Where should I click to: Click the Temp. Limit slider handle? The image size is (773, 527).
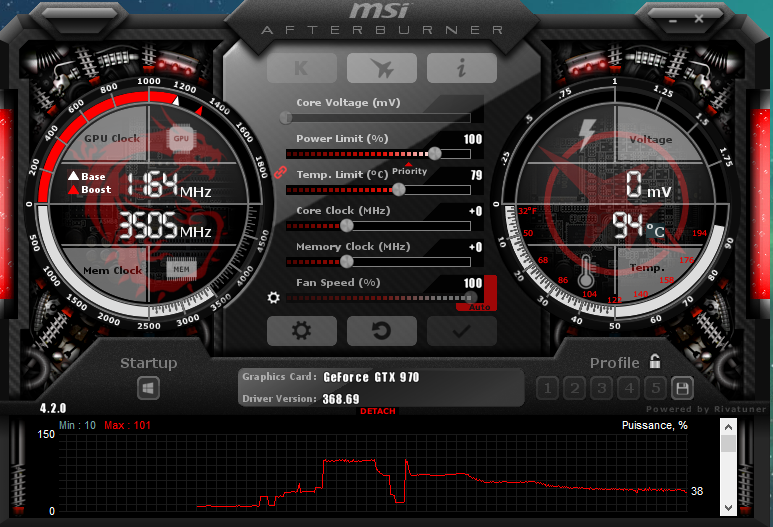coord(398,189)
